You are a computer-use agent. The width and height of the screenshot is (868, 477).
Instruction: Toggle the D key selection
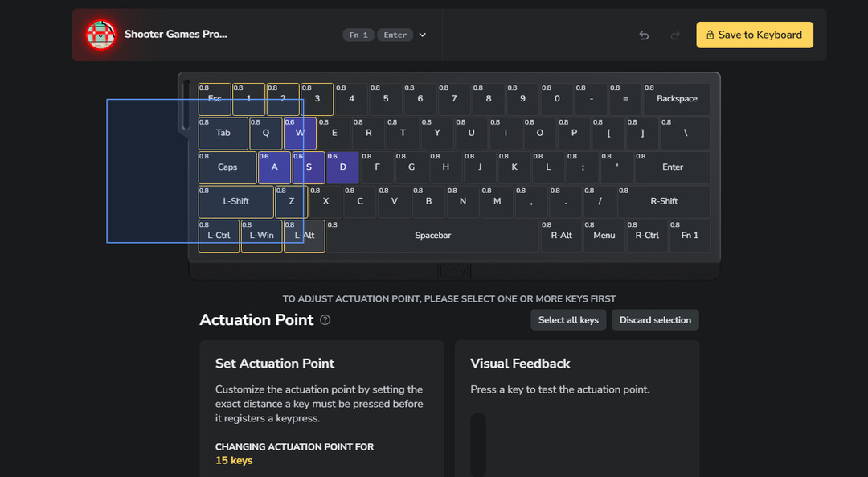tap(342, 167)
